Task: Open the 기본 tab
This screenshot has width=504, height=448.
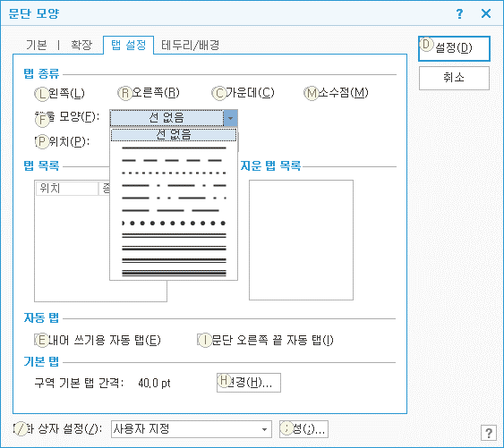Action: (x=37, y=45)
